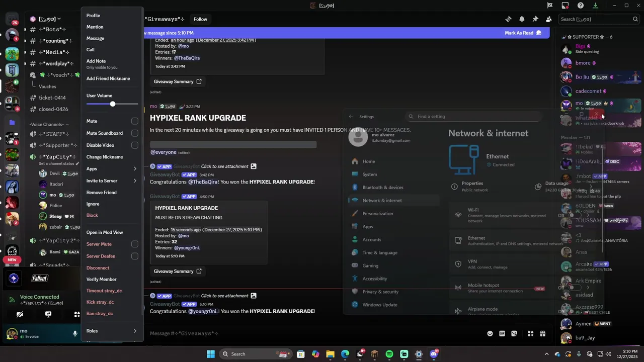Click the microphone icon next to mo
Image resolution: width=644 pixels, height=362 pixels.
75,333
